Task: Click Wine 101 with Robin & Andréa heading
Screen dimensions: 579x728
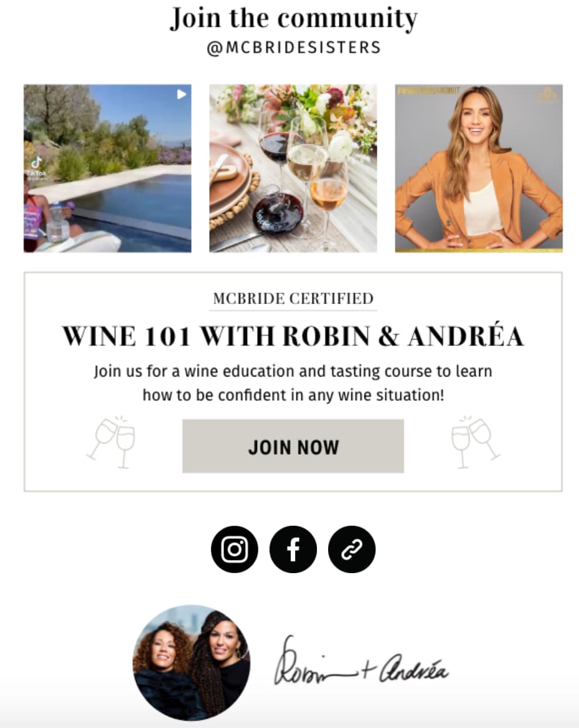Action: [x=293, y=336]
